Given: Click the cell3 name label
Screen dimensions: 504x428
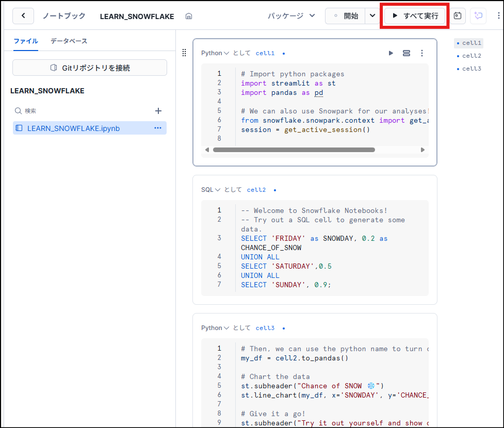Looking at the screenshot, I should pyautogui.click(x=265, y=328).
